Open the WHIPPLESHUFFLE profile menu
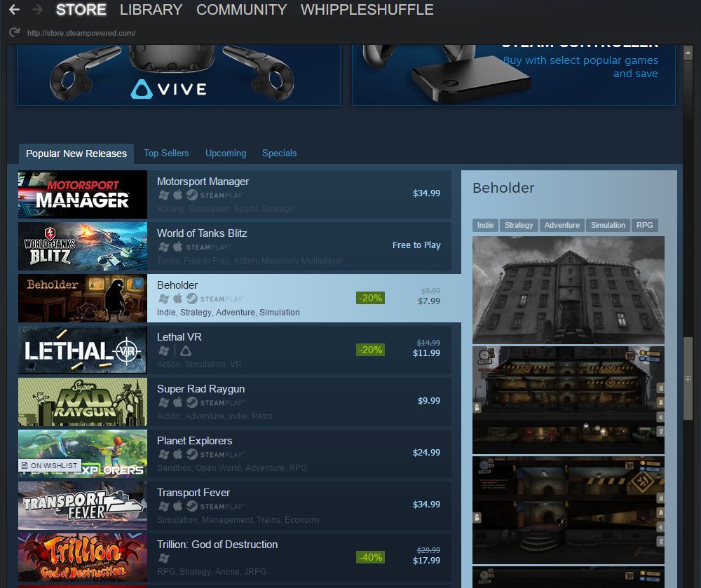 367,9
